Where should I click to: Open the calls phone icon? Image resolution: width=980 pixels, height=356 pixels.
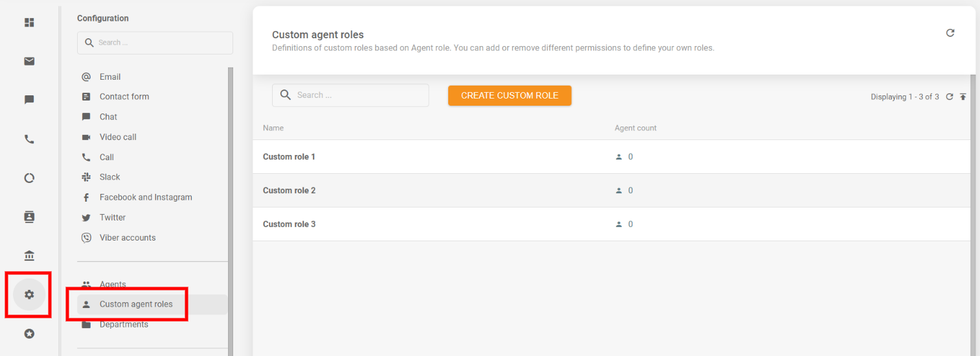pos(29,139)
